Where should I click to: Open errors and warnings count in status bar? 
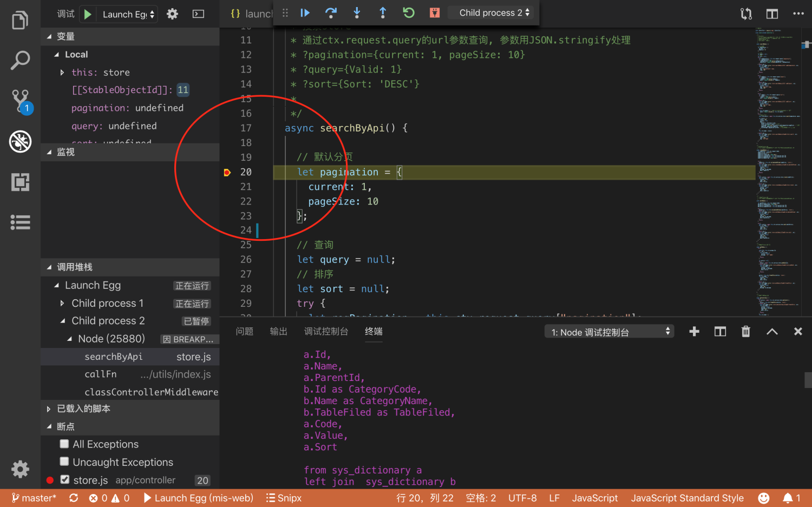[109, 498]
